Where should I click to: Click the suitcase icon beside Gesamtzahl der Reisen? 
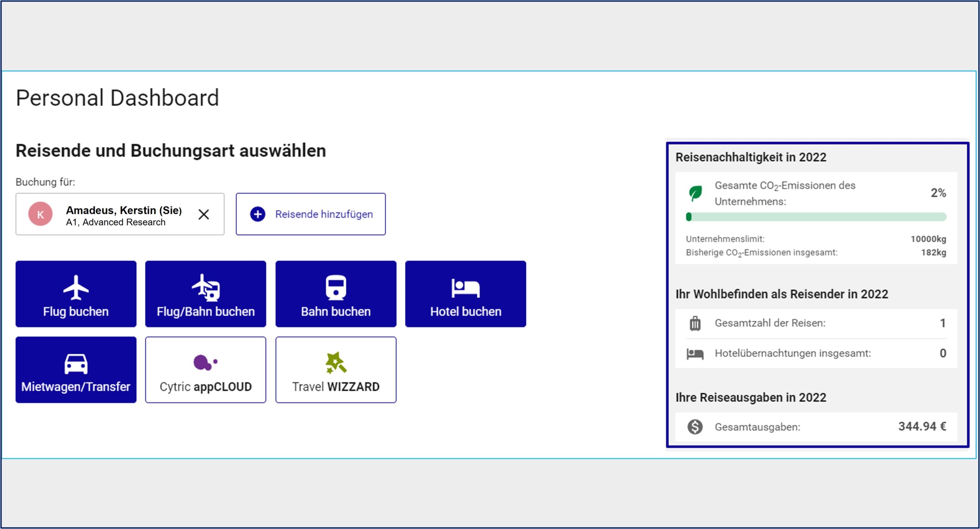[695, 323]
